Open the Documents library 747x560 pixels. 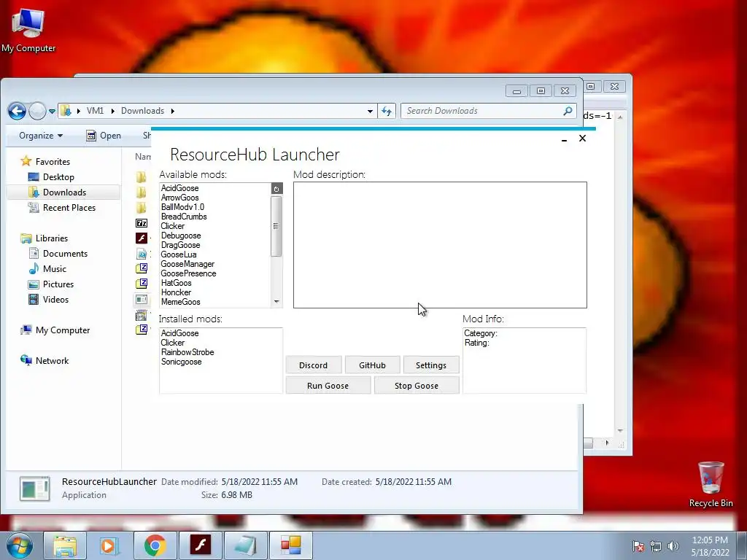point(65,254)
